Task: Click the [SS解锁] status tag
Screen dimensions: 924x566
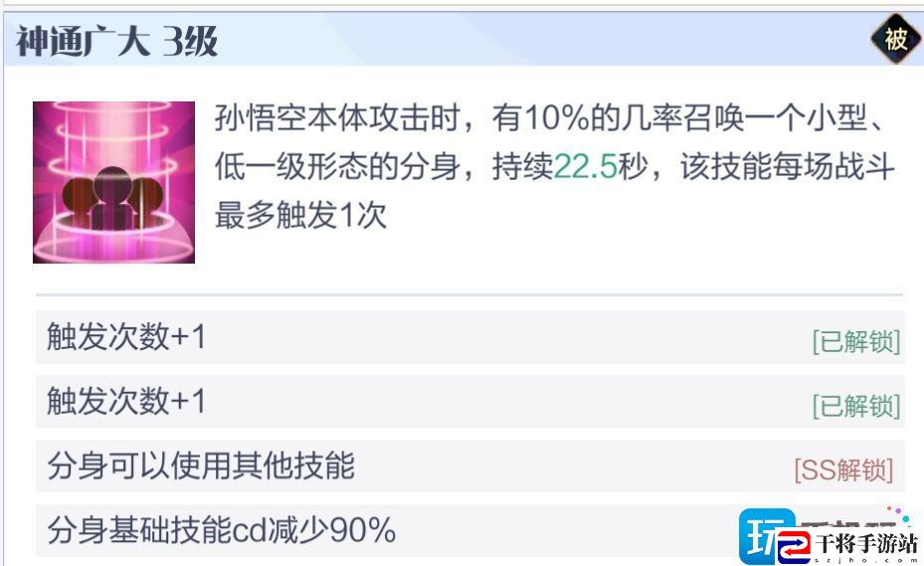Action: [x=843, y=470]
